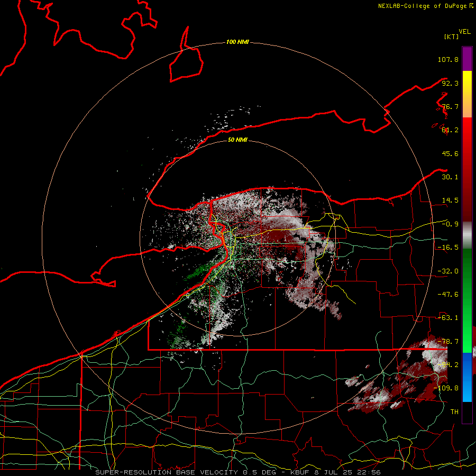The height and width of the screenshot is (476, 476).
Task: Click the gray near-zero segment of the color bar
Action: (467, 235)
